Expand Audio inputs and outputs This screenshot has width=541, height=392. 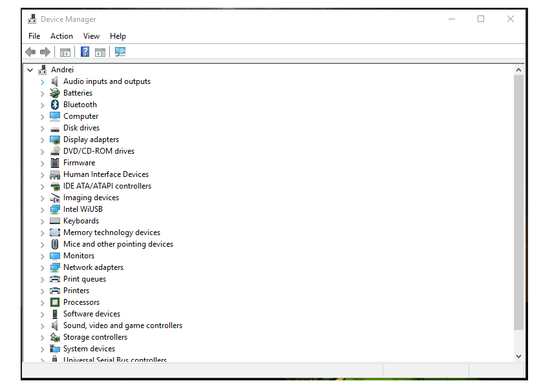pyautogui.click(x=43, y=82)
